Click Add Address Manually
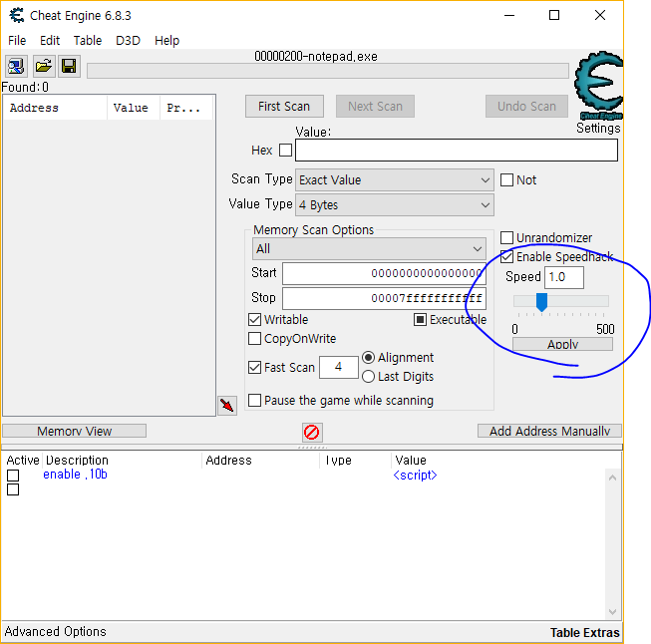The height and width of the screenshot is (644, 651). [549, 431]
